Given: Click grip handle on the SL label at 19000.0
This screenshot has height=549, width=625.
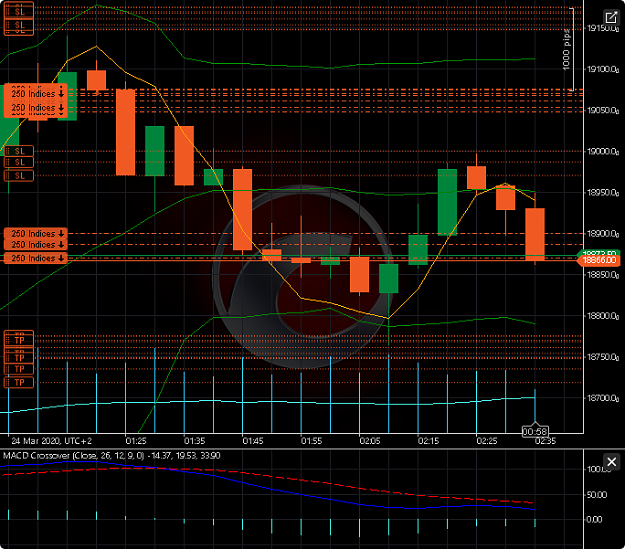Looking at the screenshot, I should (8, 151).
